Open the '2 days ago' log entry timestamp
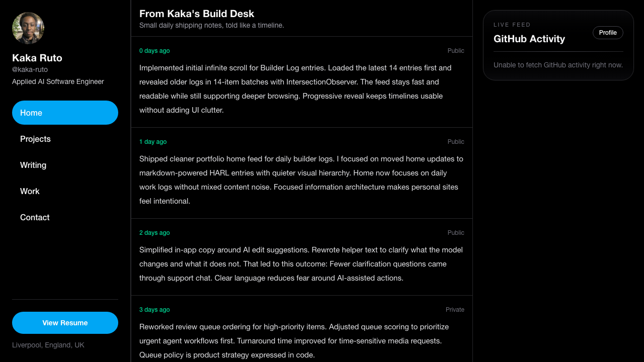 154,233
